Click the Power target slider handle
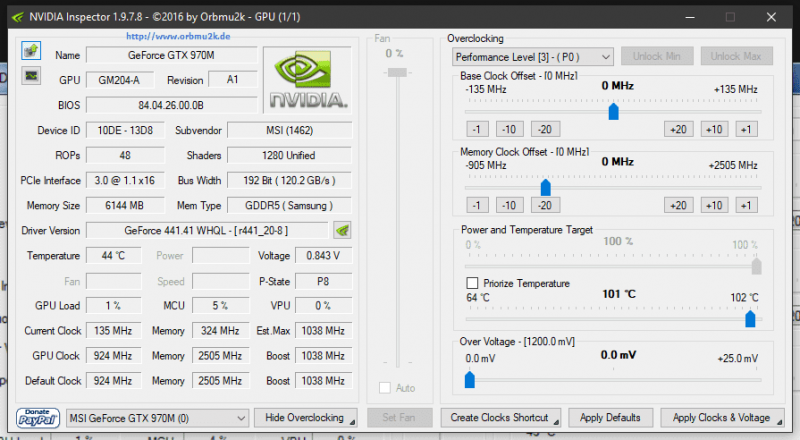This screenshot has width=800, height=440. [757, 266]
